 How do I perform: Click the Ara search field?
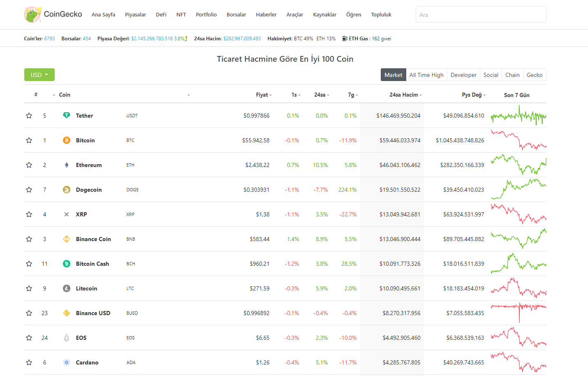(481, 14)
